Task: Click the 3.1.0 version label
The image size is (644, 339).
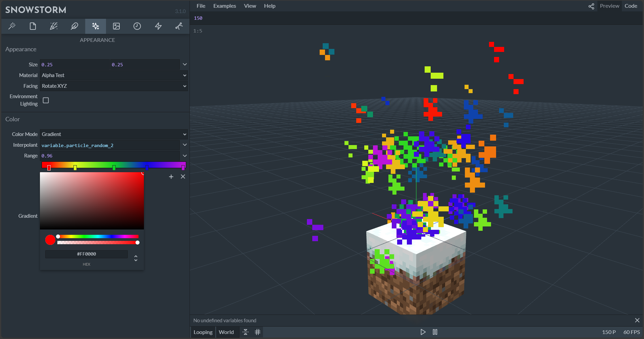Action: click(180, 11)
